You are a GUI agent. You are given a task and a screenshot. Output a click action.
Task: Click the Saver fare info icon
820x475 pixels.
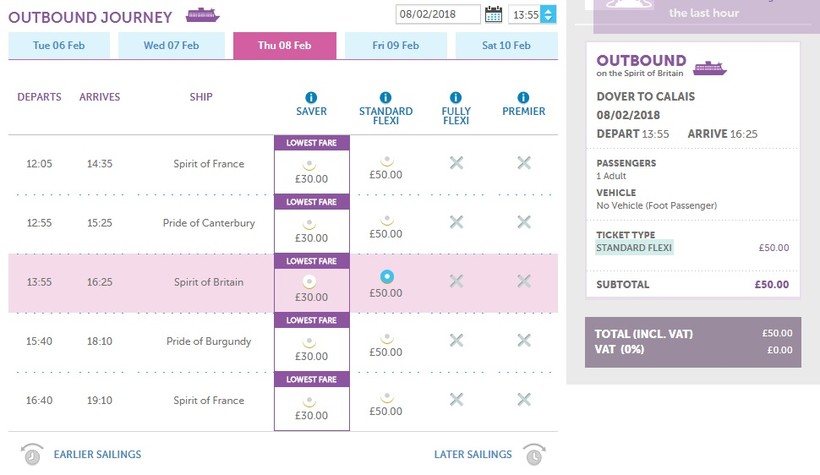point(311,97)
